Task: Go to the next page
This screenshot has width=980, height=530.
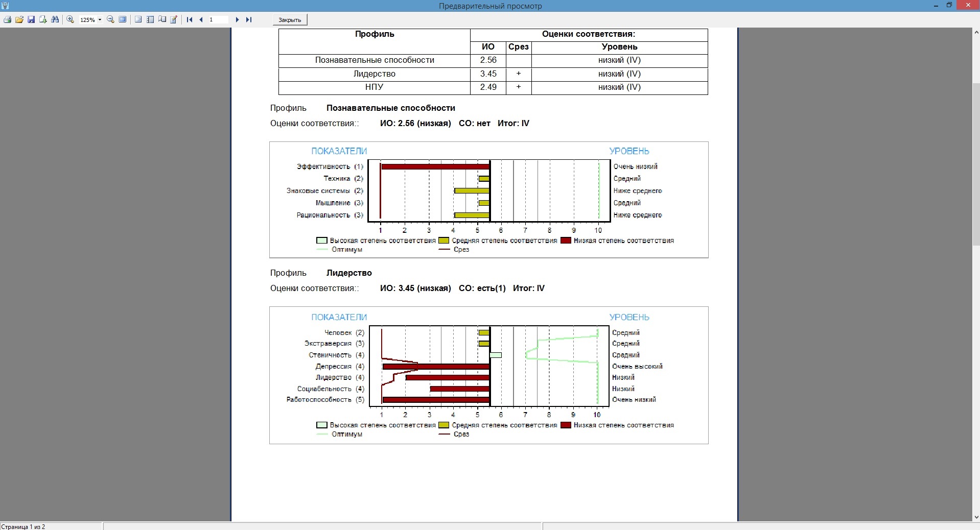Action: [x=237, y=19]
